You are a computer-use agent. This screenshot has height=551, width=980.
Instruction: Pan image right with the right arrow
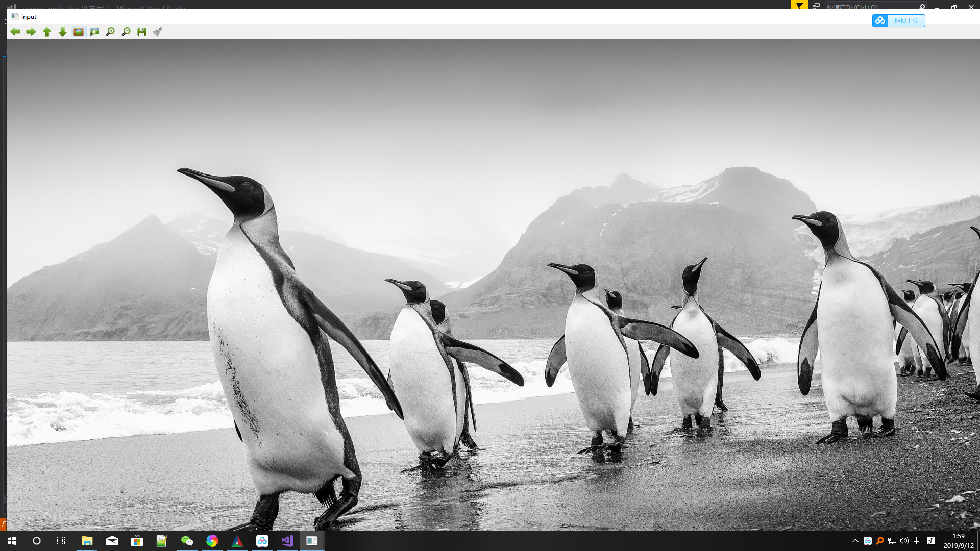click(x=31, y=32)
